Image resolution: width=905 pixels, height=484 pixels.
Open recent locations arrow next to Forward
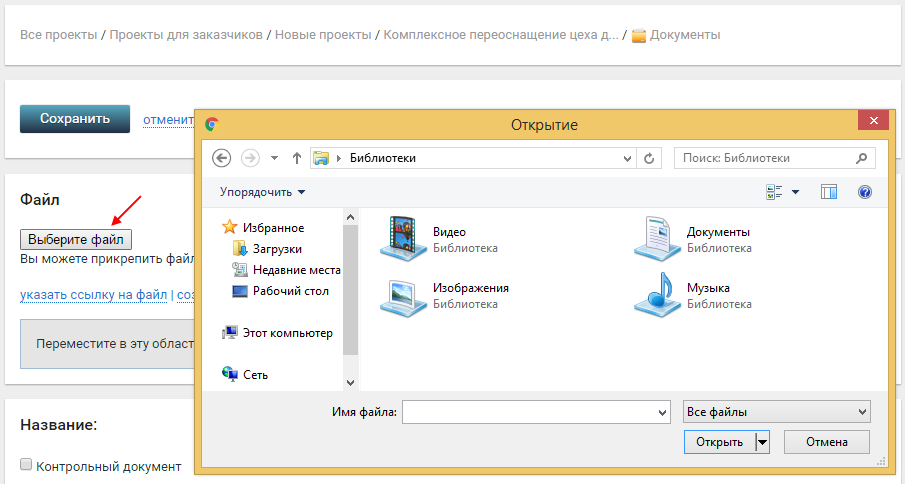click(x=275, y=158)
